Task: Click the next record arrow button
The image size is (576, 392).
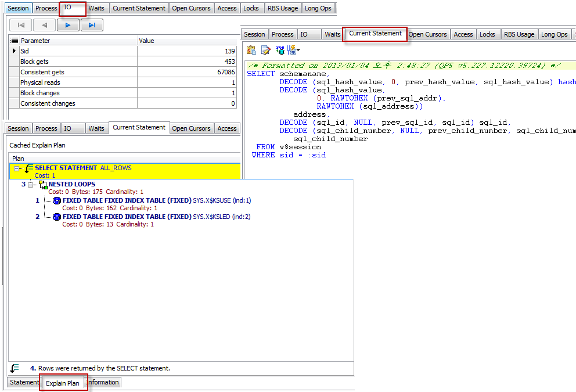Action: point(68,25)
